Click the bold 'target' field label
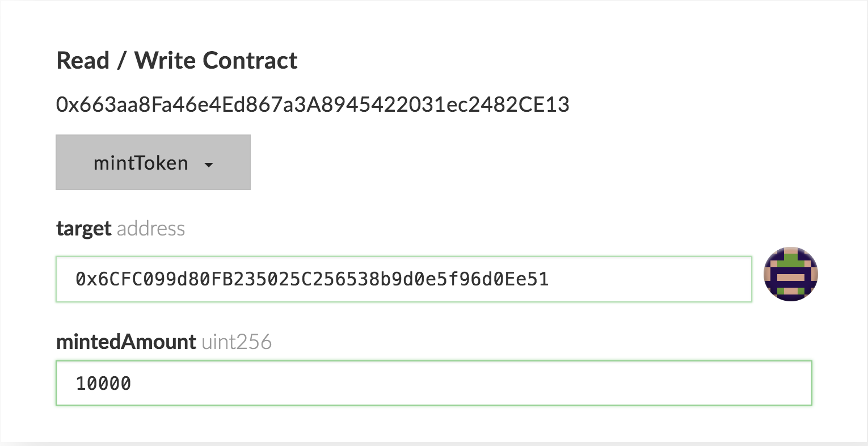 tap(83, 229)
